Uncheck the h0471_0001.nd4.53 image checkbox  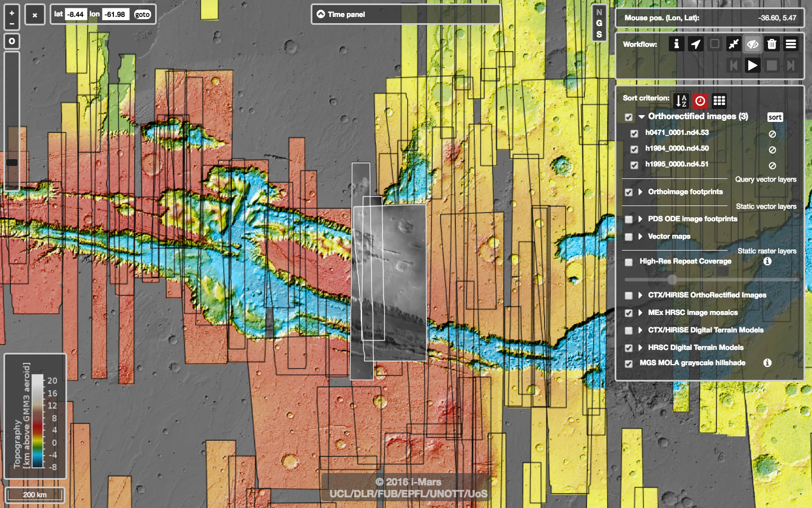click(x=634, y=133)
